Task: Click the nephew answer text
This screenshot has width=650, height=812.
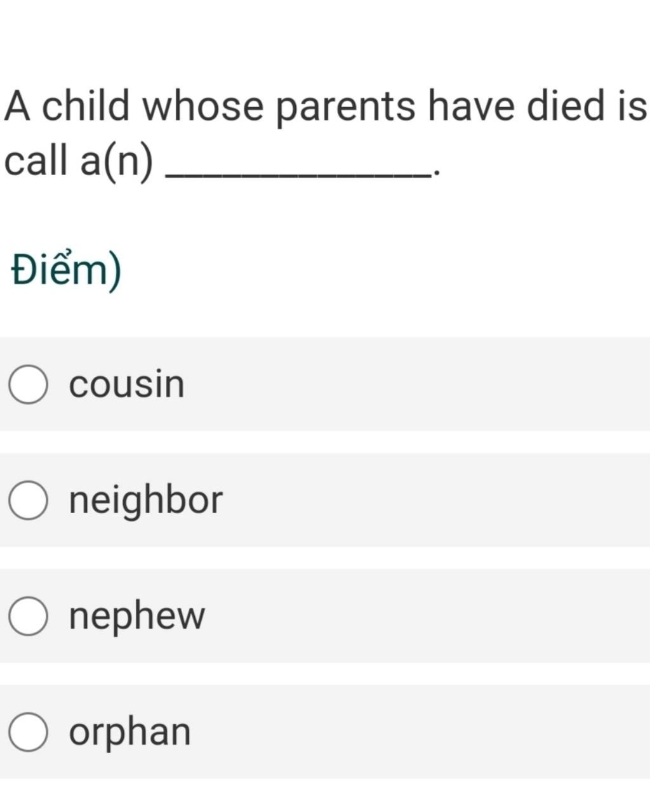Action: click(x=137, y=617)
